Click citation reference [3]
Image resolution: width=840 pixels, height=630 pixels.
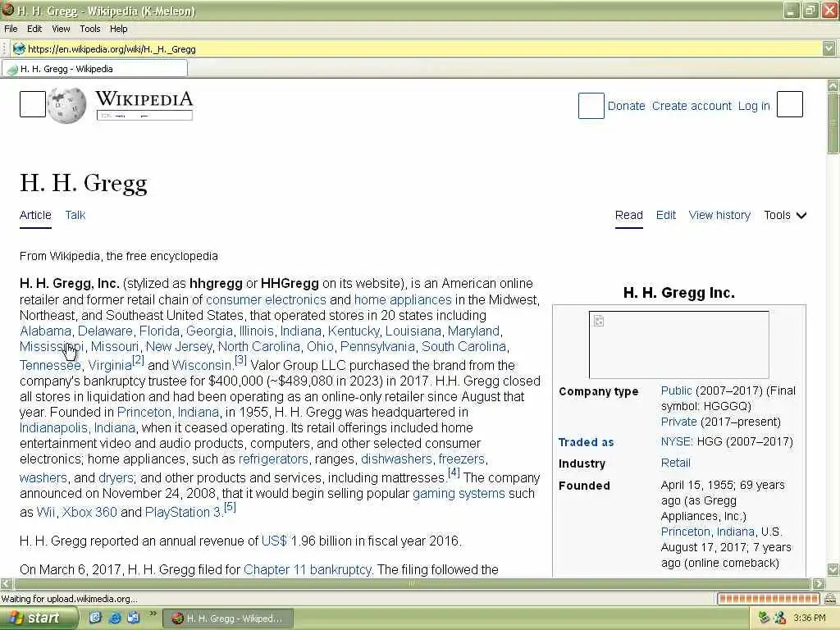pos(240,361)
